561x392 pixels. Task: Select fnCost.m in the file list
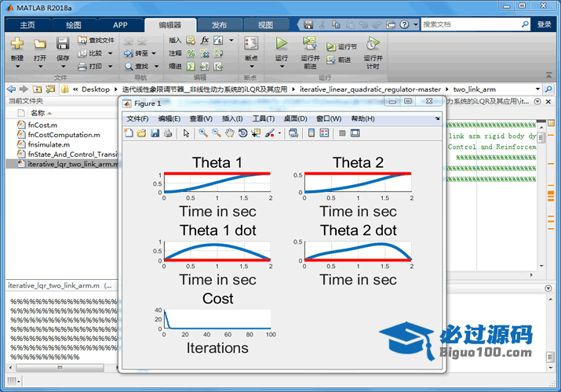42,125
